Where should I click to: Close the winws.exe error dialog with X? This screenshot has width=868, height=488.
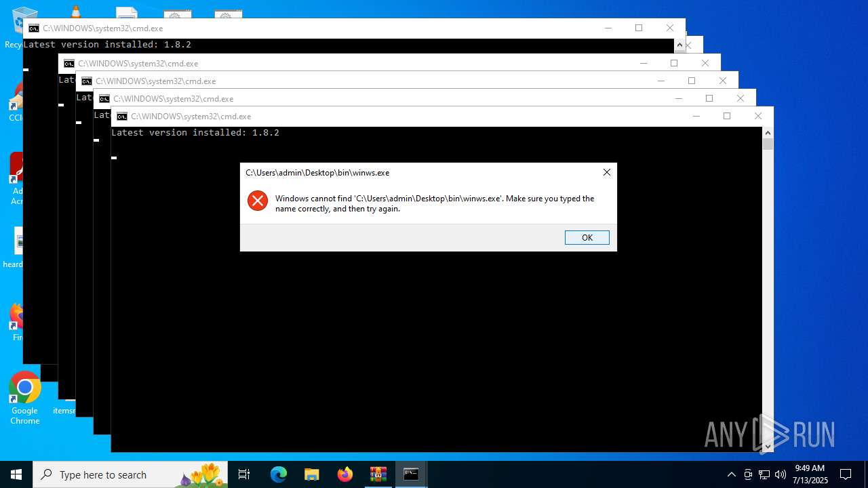[x=607, y=172]
